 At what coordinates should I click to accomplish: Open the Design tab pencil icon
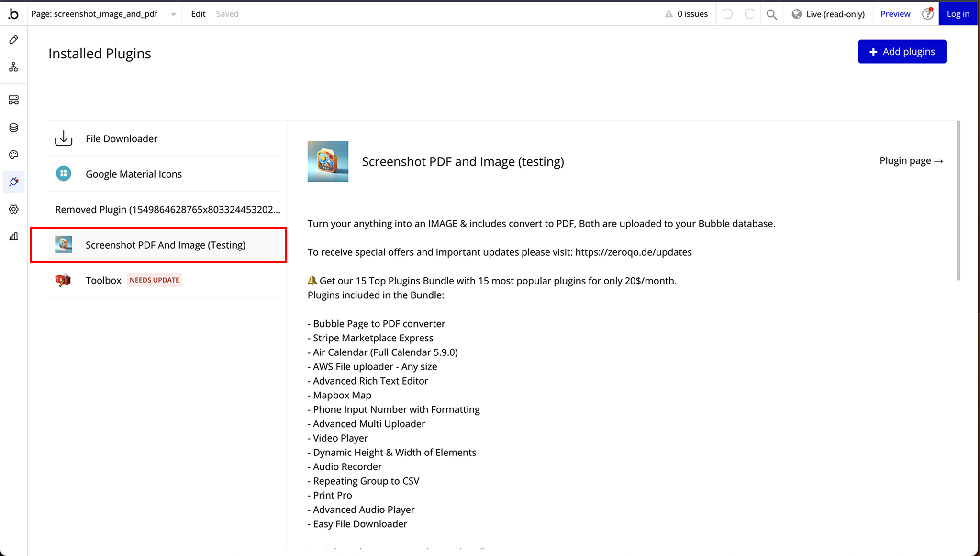coord(13,40)
